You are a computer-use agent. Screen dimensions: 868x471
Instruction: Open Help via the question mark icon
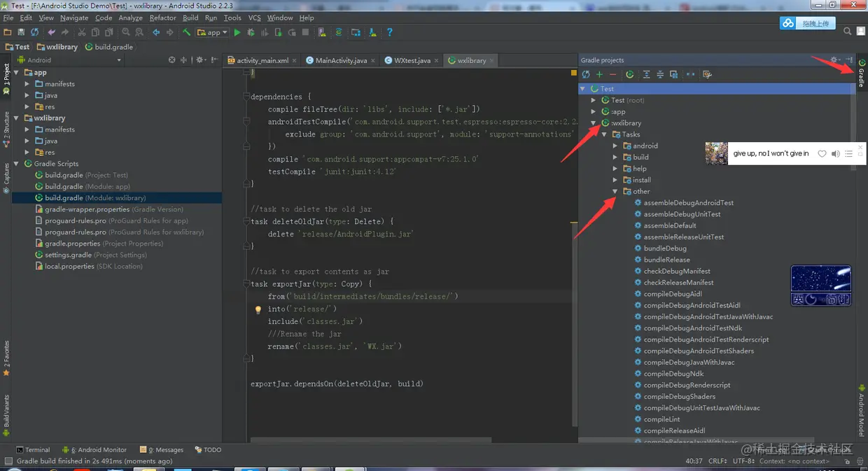[x=390, y=32]
